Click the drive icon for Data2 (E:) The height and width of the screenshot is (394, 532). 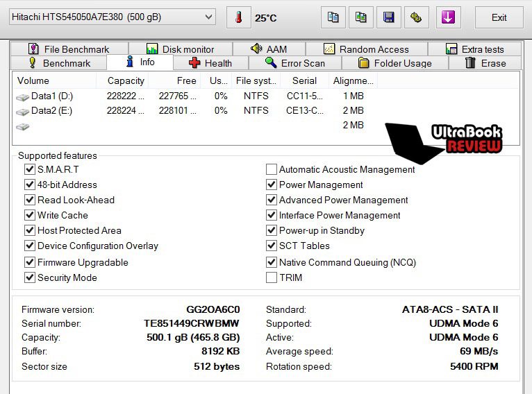click(22, 112)
